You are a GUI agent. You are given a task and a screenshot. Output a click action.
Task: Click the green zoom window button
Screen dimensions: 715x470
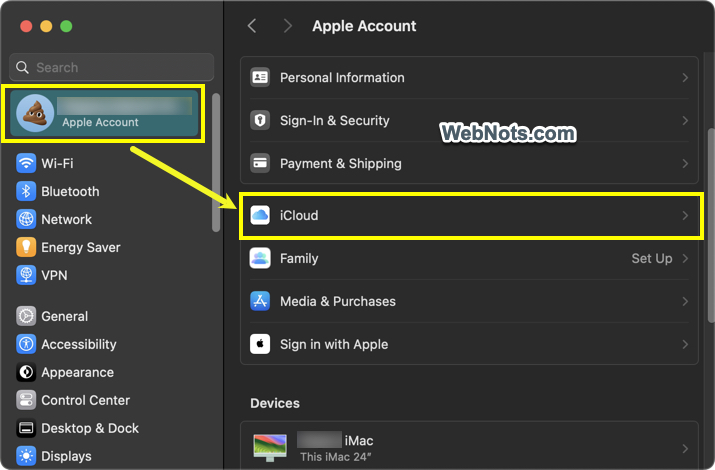(x=66, y=26)
